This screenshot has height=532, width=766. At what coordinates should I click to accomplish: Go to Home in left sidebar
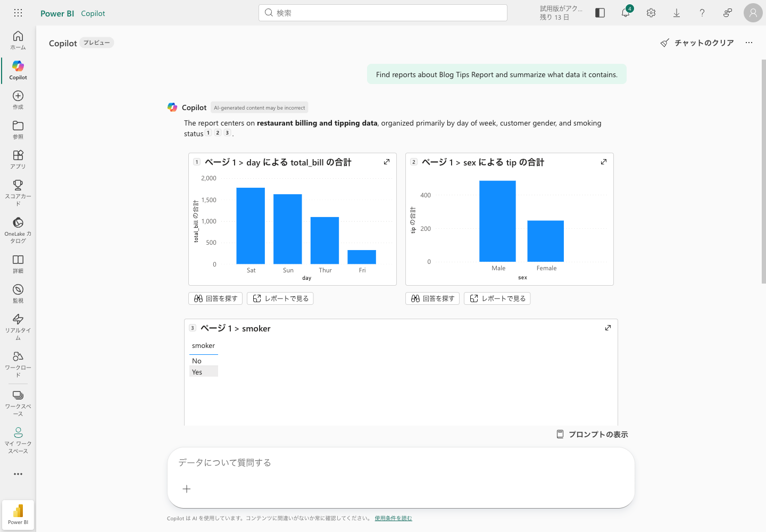[18, 40]
